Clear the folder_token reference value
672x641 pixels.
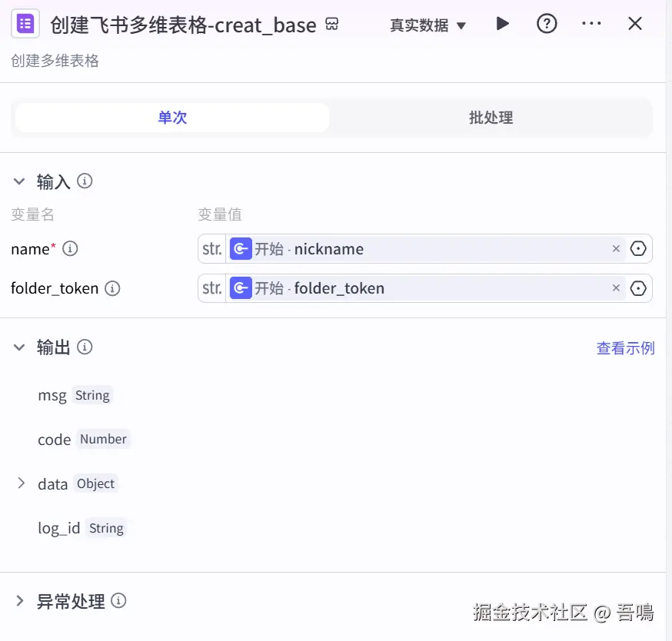coord(616,288)
